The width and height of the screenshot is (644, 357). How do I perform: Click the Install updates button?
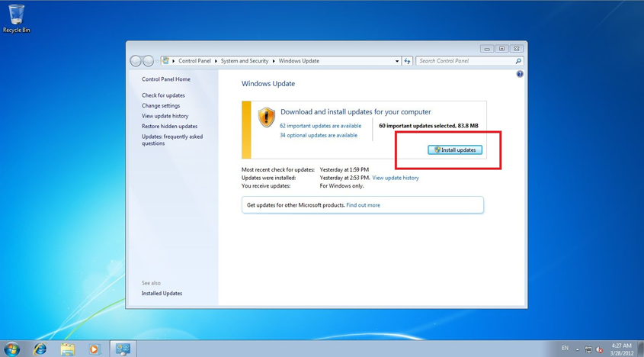click(x=455, y=150)
